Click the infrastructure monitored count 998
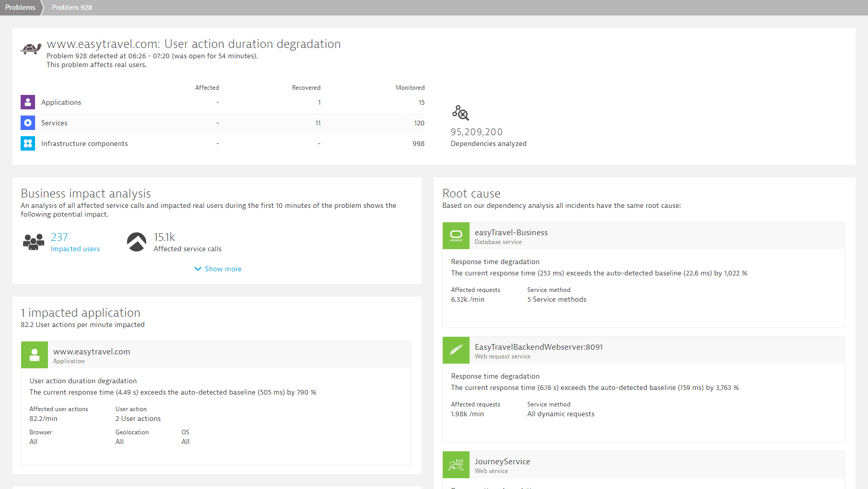The height and width of the screenshot is (489, 868). click(419, 144)
